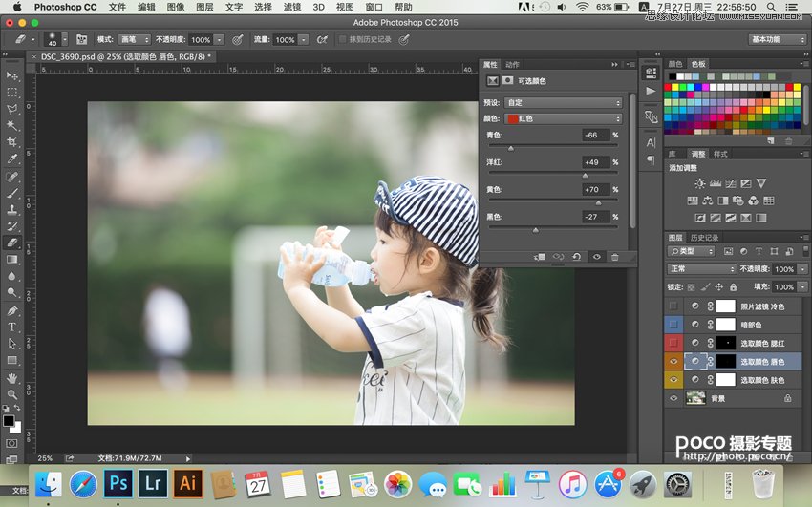Open the layer blend mode 正常 dropdown

[701, 269]
